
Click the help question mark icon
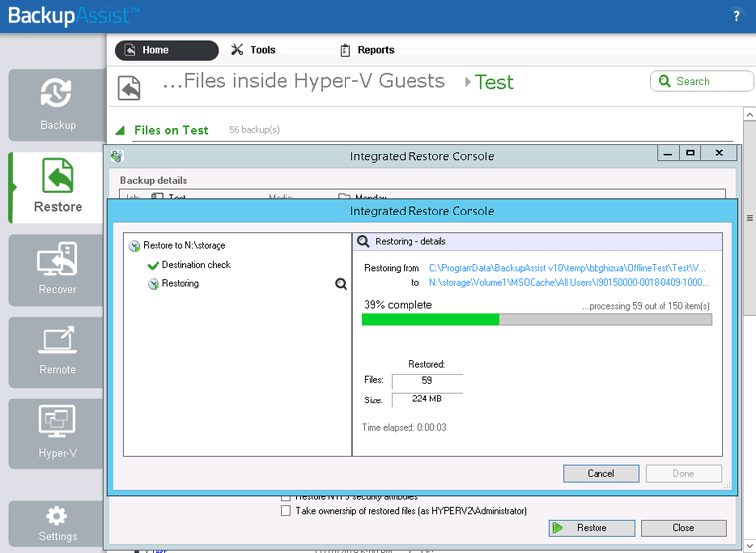736,16
